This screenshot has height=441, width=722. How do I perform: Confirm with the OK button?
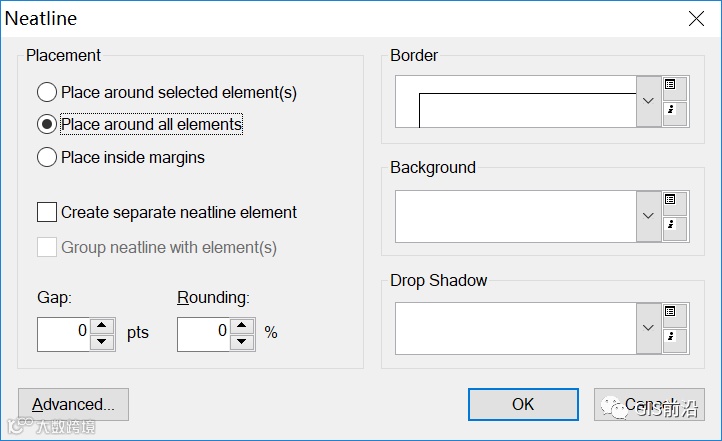pyautogui.click(x=523, y=405)
